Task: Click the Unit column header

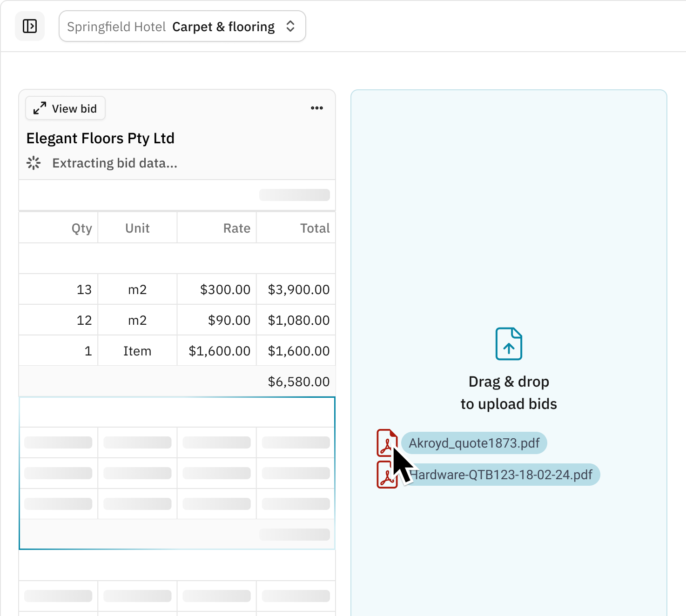Action: pos(137,228)
